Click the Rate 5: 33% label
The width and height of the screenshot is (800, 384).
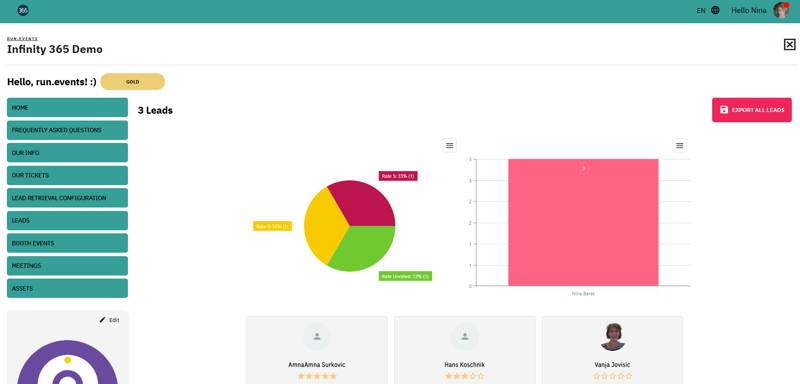pos(398,176)
